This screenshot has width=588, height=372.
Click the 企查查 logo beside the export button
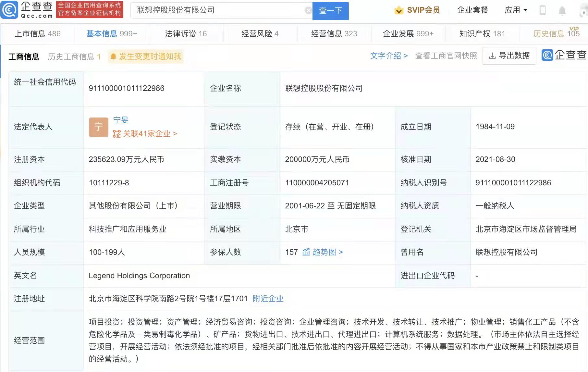click(564, 55)
